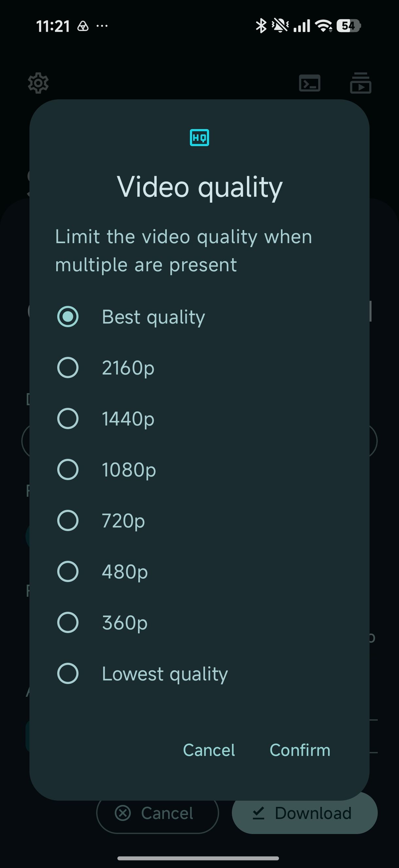
Task: Tap the muted bell status icon
Action: click(280, 25)
